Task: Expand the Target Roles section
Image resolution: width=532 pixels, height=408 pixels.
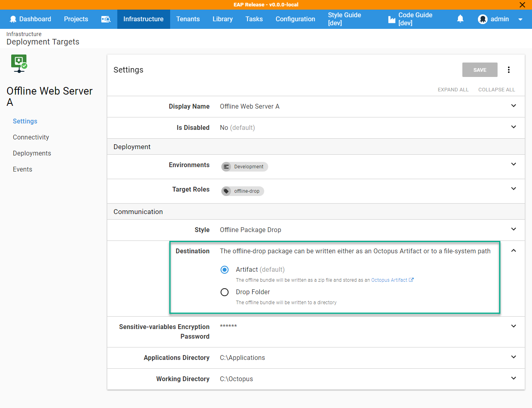Action: click(x=514, y=189)
